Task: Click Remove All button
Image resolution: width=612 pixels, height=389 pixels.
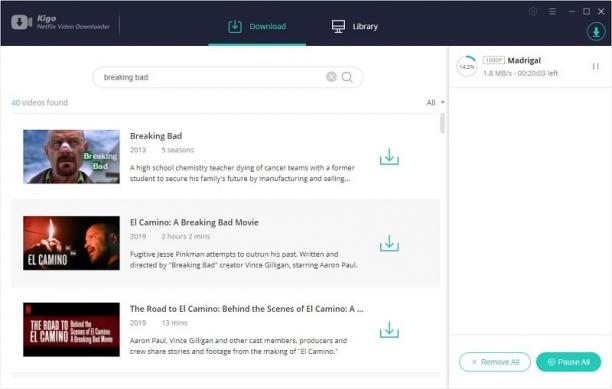Action: [495, 362]
